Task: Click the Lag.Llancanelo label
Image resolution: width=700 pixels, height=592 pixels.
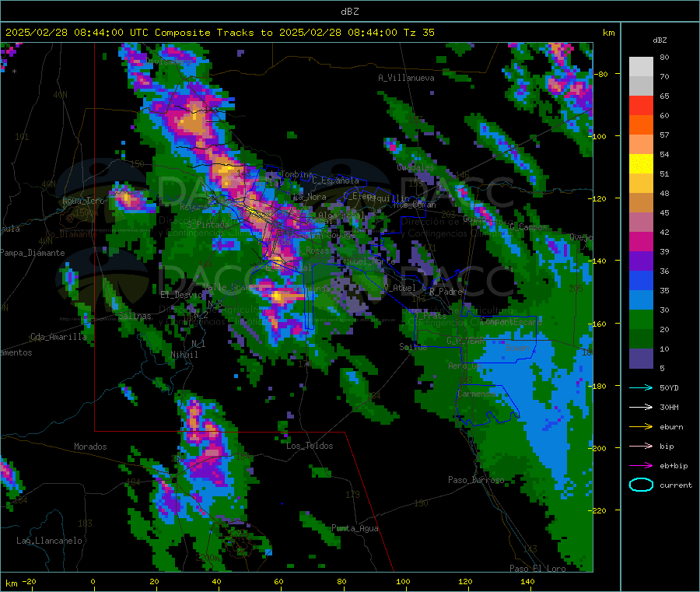Action: [x=49, y=541]
